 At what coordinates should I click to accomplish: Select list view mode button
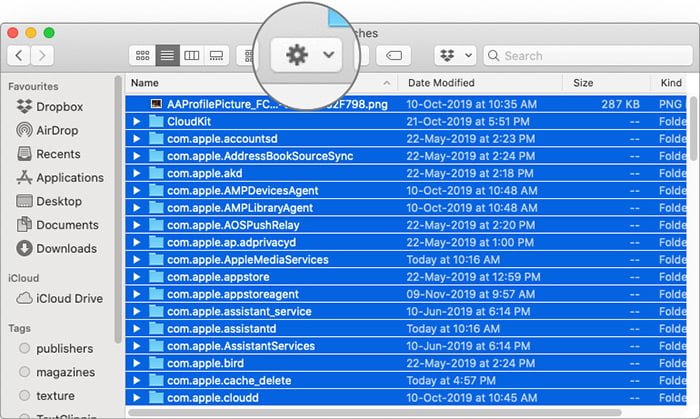pos(167,56)
